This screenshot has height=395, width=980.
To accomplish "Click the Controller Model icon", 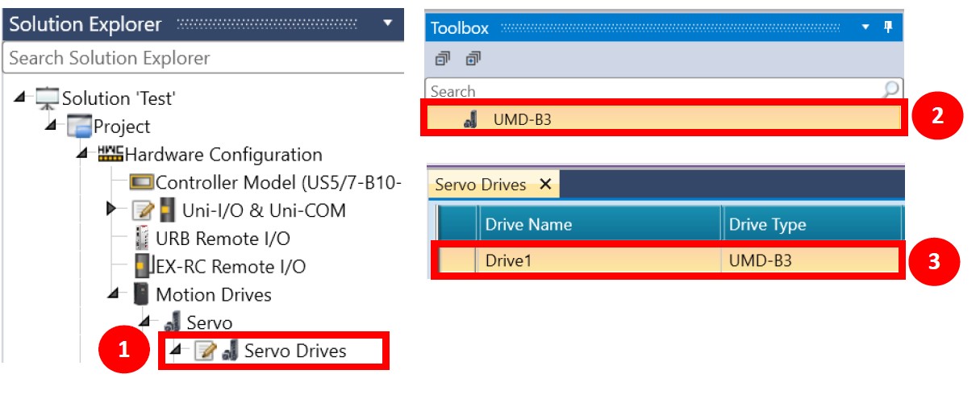I will 141,183.
